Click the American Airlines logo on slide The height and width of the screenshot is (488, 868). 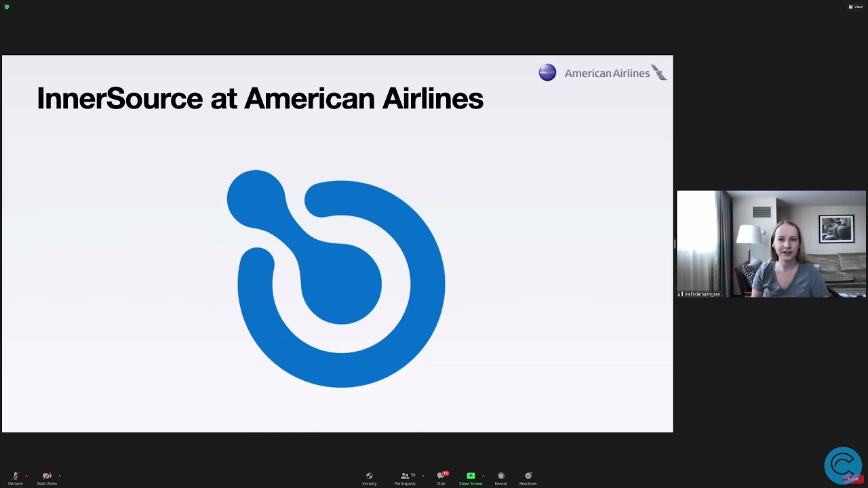[x=616, y=73]
